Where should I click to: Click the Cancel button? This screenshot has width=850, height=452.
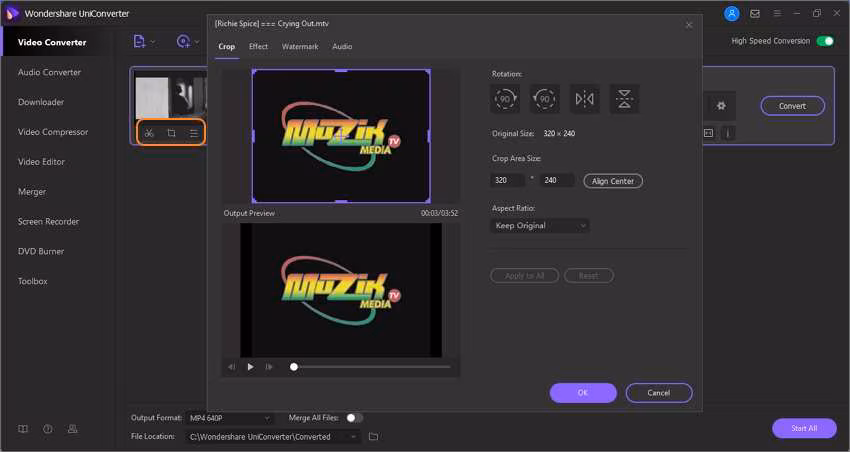[659, 393]
